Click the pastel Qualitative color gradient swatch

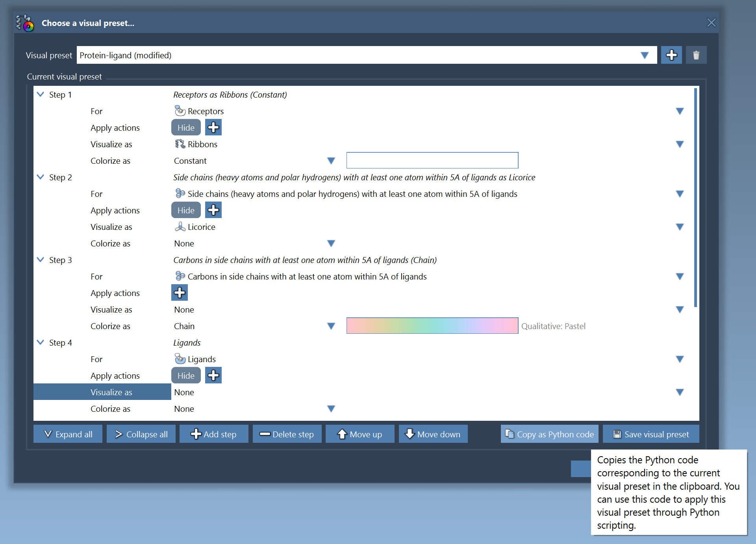[x=432, y=326]
